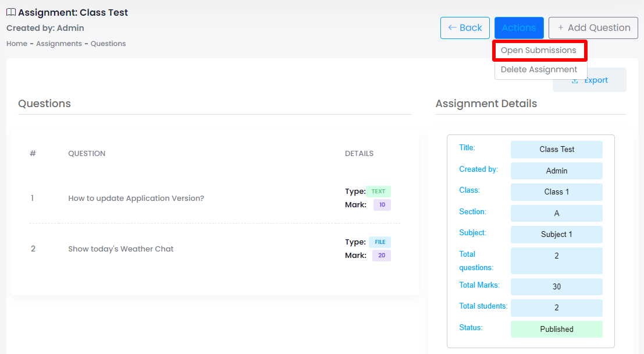Click the Class Test title field
Screen dimensions: 644x354
point(557,149)
